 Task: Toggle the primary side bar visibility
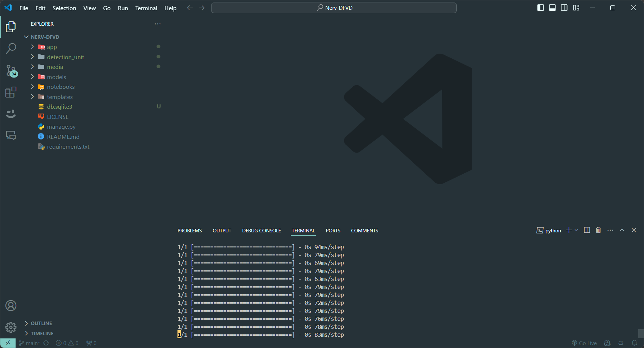coord(540,8)
